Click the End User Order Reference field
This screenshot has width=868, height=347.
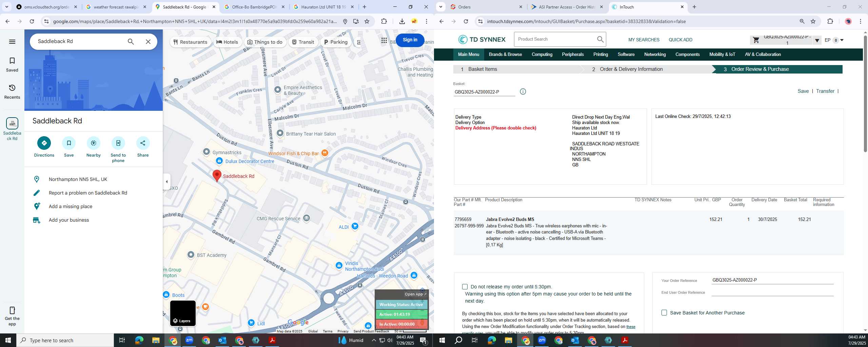pos(772,292)
